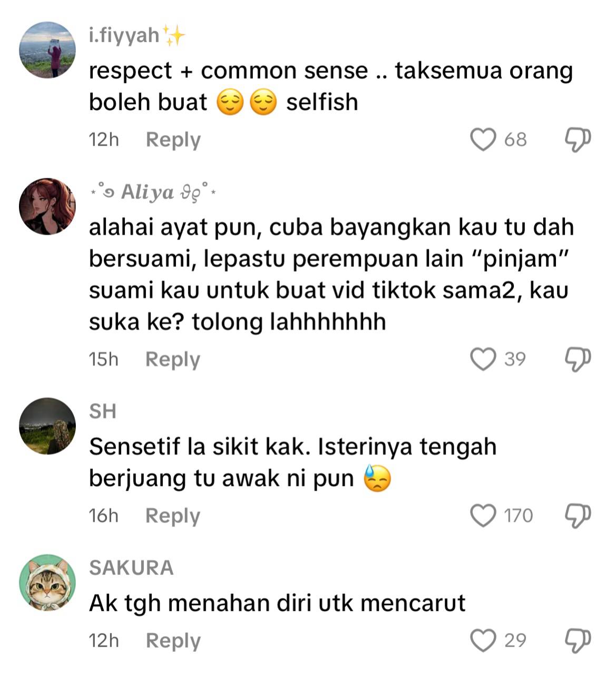The height and width of the screenshot is (675, 616).
Task: Reply to Aliya's comment
Action: pos(173,360)
